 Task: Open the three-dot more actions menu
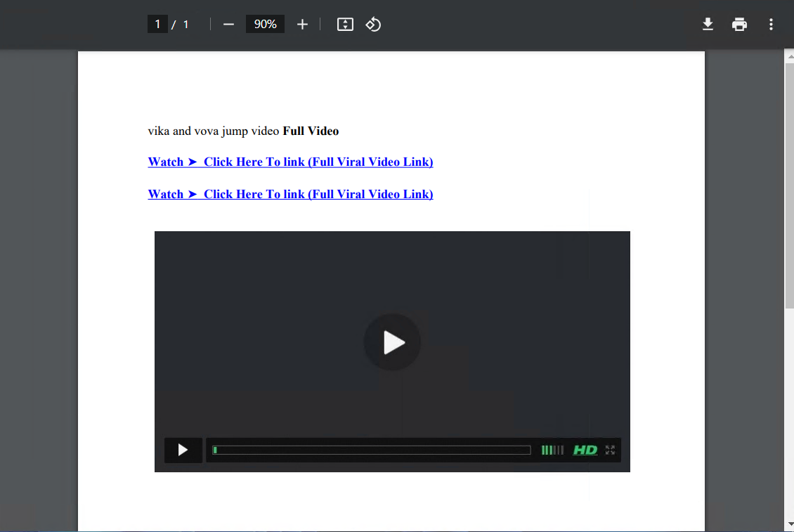coord(771,25)
